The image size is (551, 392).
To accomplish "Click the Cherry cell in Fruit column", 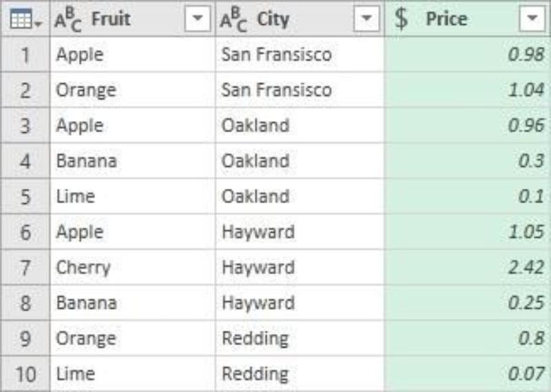I will coord(83,267).
